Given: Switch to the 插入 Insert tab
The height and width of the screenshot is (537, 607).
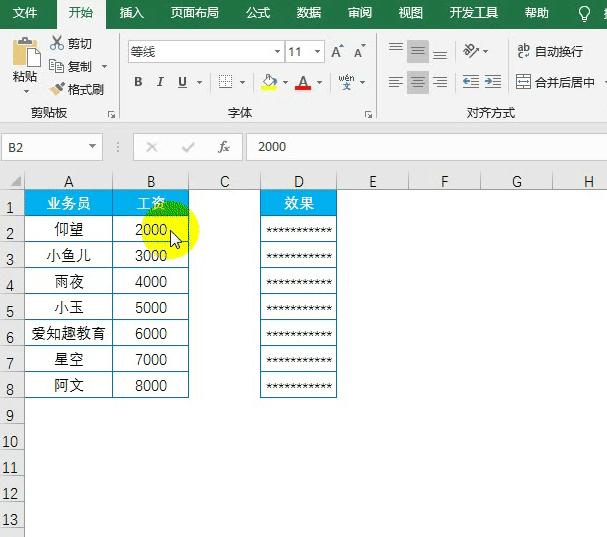Looking at the screenshot, I should pos(132,13).
